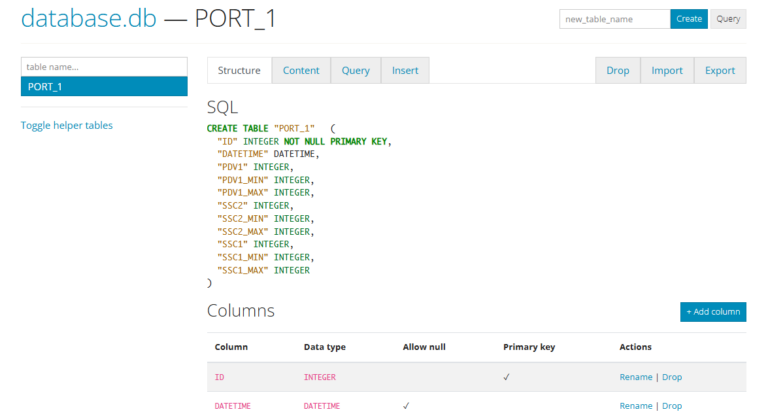Rename the DATETIME column

(636, 406)
